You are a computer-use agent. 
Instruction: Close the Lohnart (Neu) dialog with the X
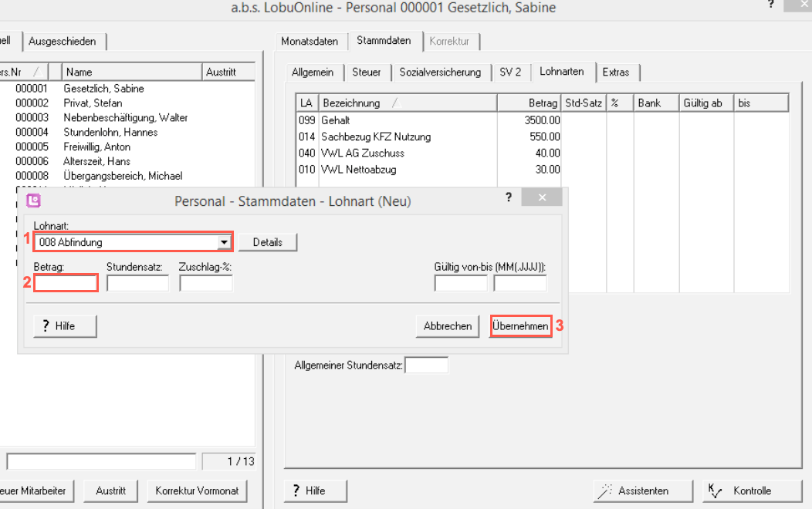(x=542, y=197)
